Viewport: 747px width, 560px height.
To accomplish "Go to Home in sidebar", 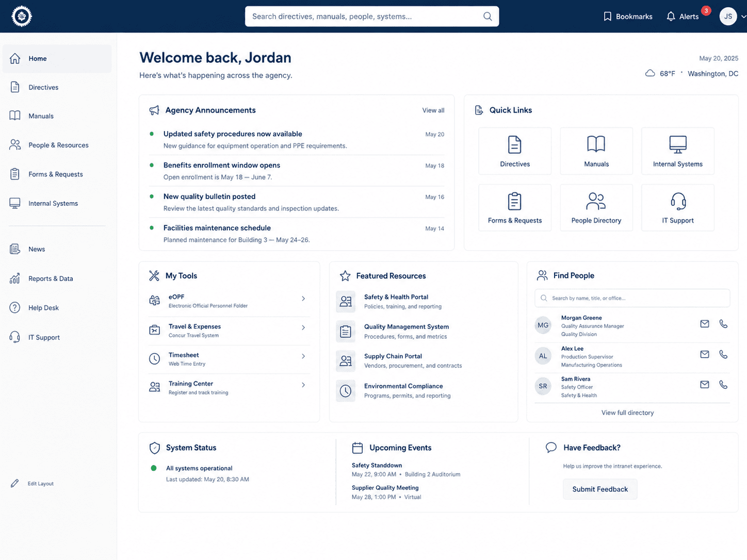I will click(57, 59).
